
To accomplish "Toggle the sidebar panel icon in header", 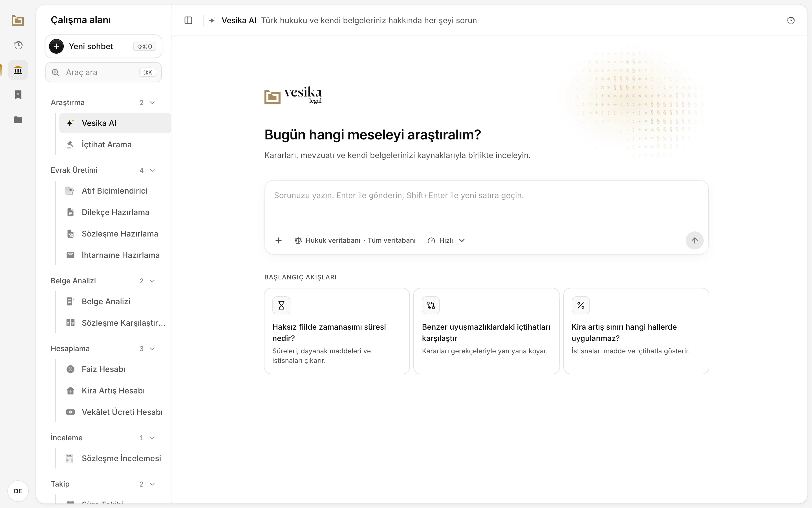I will 188,21.
